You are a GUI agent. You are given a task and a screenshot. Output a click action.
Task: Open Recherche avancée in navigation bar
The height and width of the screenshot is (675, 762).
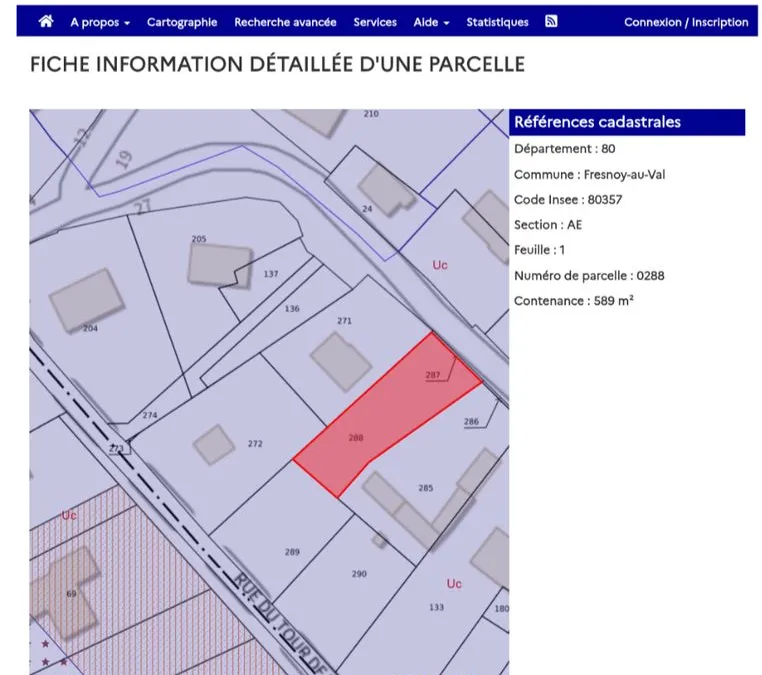tap(285, 22)
